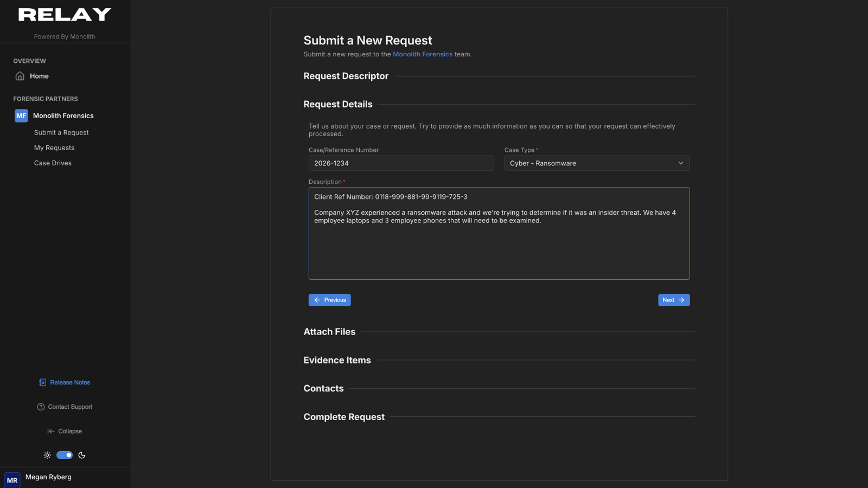Click the MR user avatar
Viewport: 868px width, 488px height.
[x=12, y=480]
